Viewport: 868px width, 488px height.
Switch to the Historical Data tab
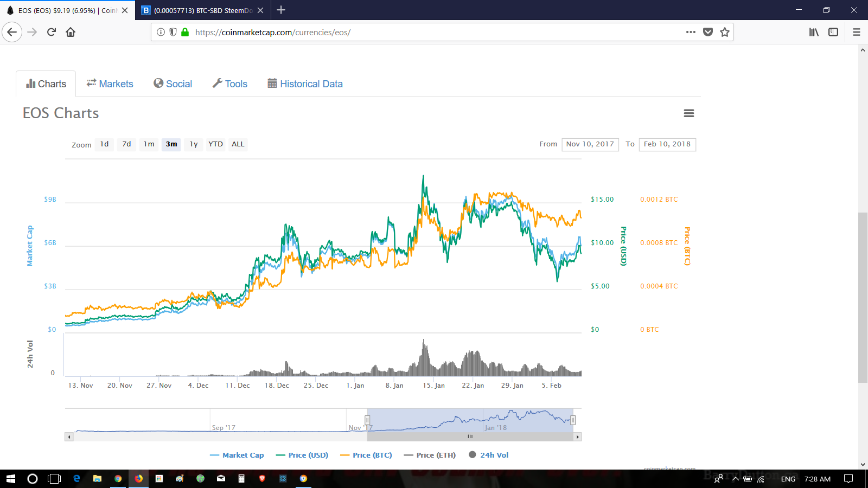click(305, 84)
